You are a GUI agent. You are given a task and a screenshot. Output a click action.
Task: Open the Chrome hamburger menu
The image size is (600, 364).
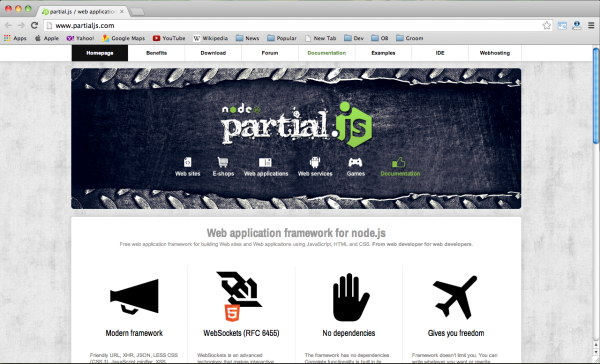tap(591, 25)
